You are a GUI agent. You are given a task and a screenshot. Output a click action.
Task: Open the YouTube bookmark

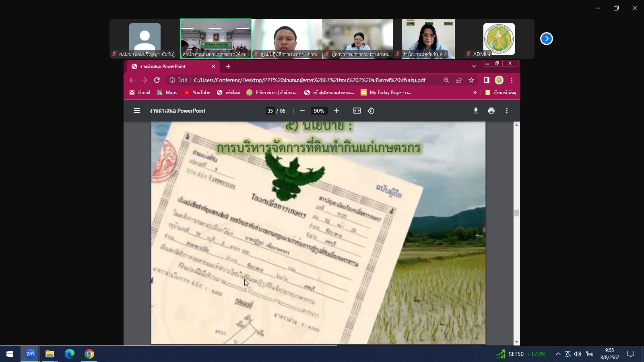197,93
